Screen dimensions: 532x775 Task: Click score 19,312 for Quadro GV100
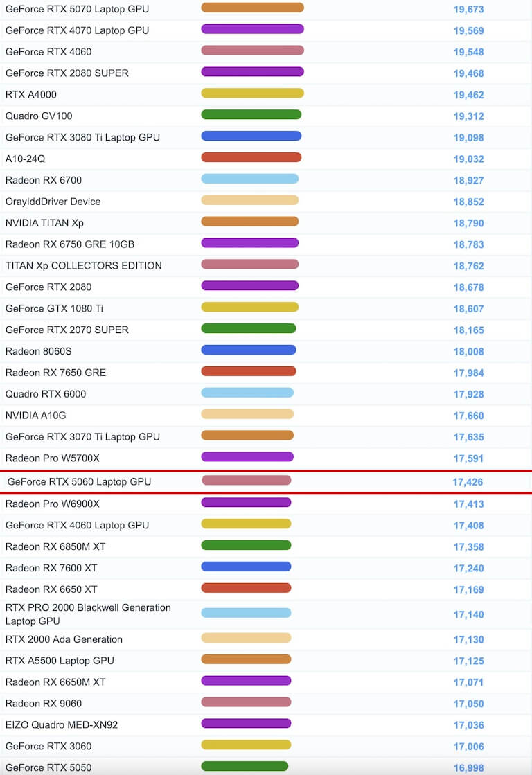coord(469,116)
